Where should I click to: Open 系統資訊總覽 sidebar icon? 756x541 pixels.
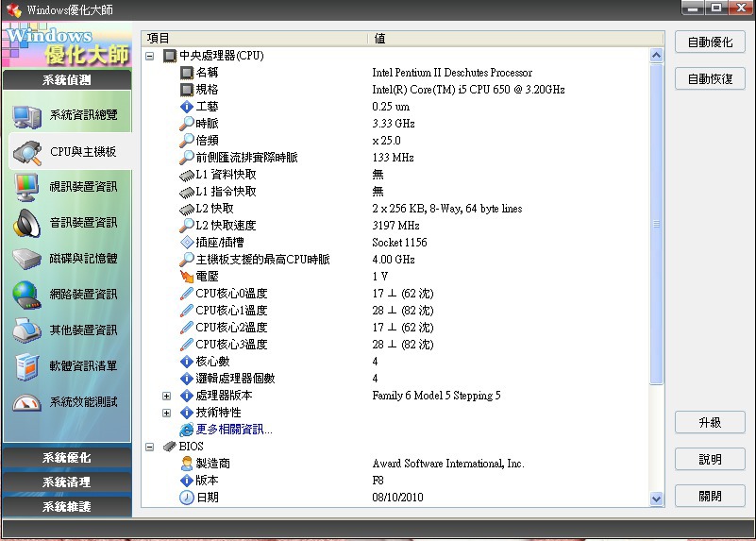tap(26, 116)
